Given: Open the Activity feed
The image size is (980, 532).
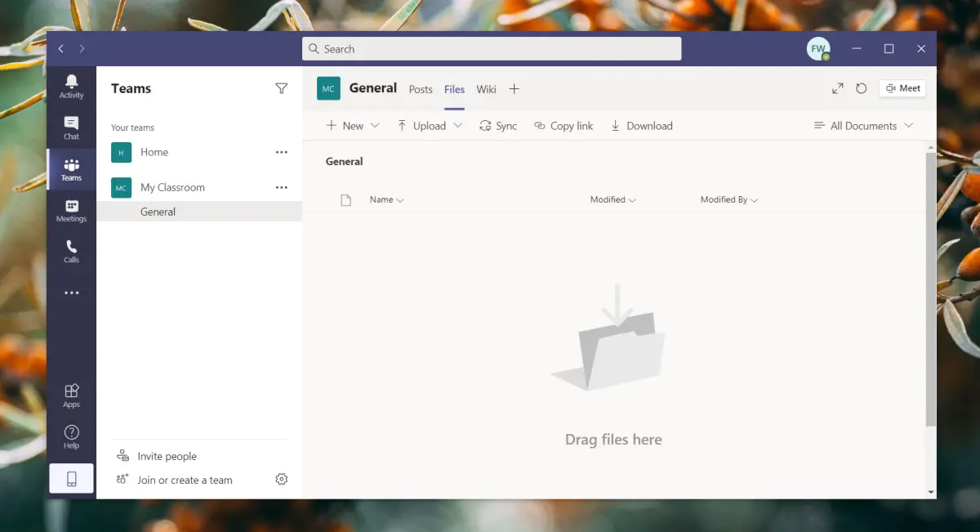Looking at the screenshot, I should coord(71,85).
